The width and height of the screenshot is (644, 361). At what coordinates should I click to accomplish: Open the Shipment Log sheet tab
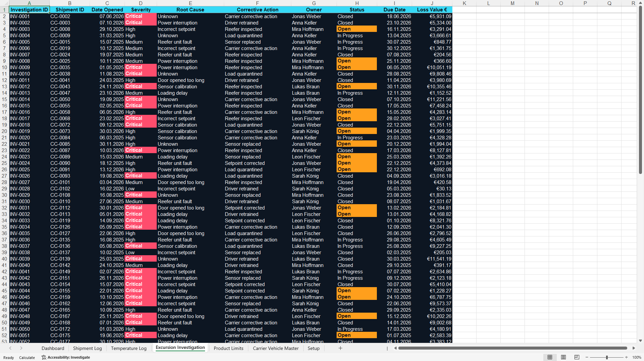(87, 348)
